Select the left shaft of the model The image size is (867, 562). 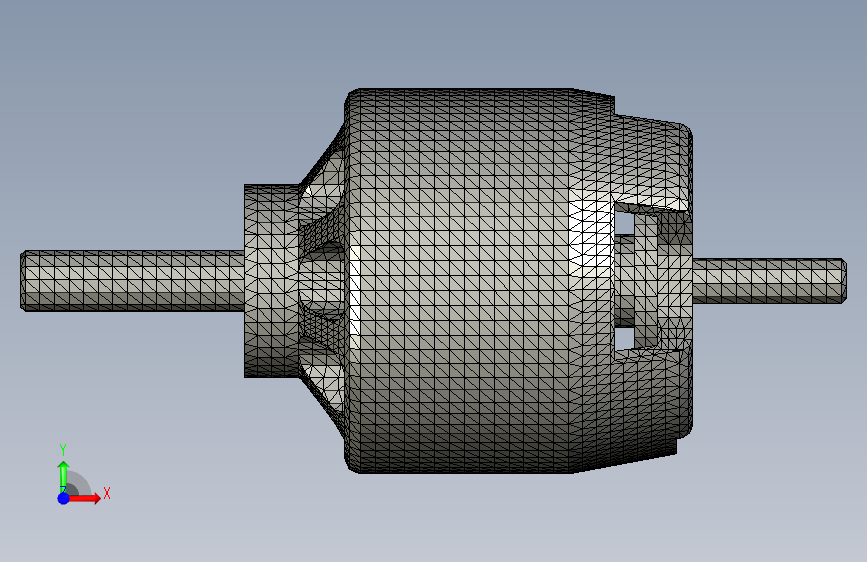coord(132,280)
